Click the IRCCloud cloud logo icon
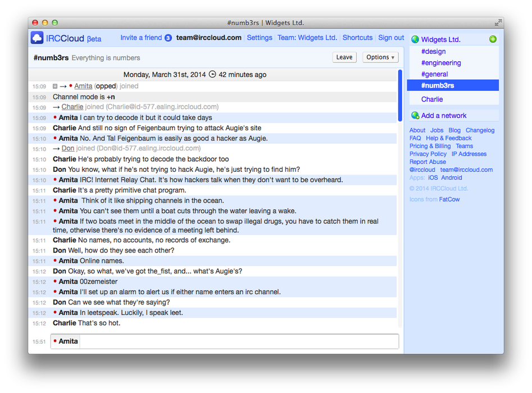The height and width of the screenshot is (393, 532). pyautogui.click(x=37, y=38)
